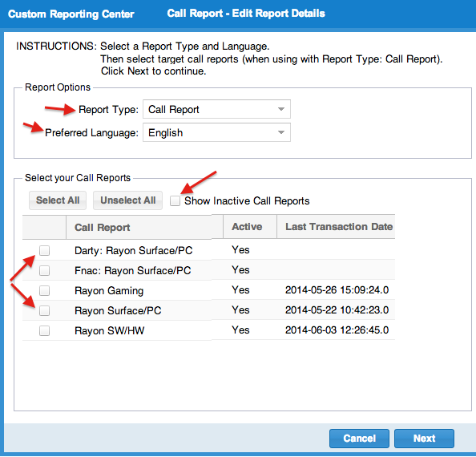The height and width of the screenshot is (457, 476).
Task: Click the Report Type dropdown arrow
Action: [x=281, y=109]
